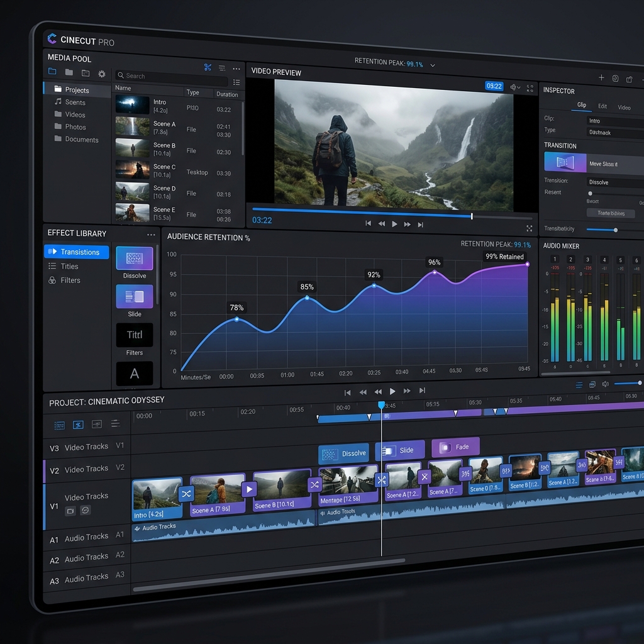Click the timeline playhead marker

click(x=382, y=405)
